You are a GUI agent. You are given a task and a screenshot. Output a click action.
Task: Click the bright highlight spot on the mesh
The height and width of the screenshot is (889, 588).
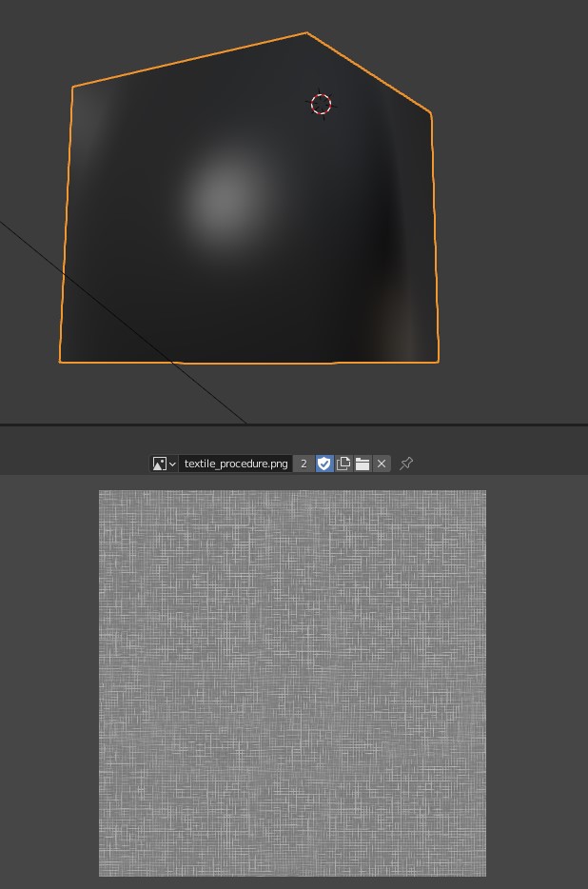pyautogui.click(x=225, y=195)
